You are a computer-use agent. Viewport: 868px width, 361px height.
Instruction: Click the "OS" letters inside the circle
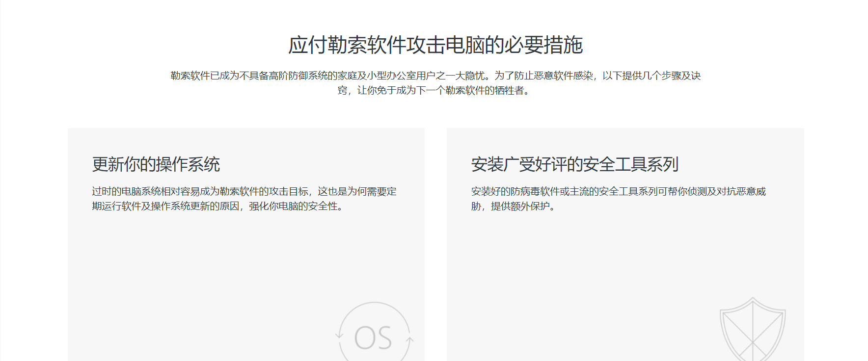[373, 338]
